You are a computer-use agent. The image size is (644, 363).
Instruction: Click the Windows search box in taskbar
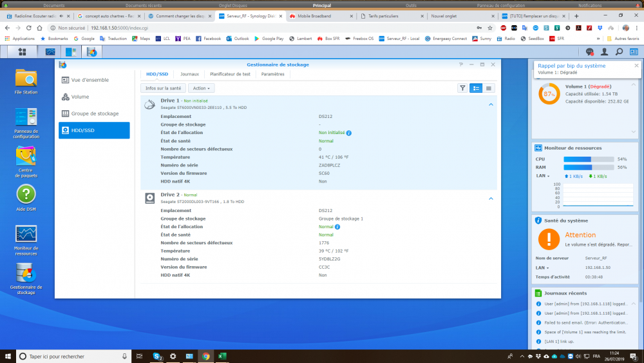(72, 356)
